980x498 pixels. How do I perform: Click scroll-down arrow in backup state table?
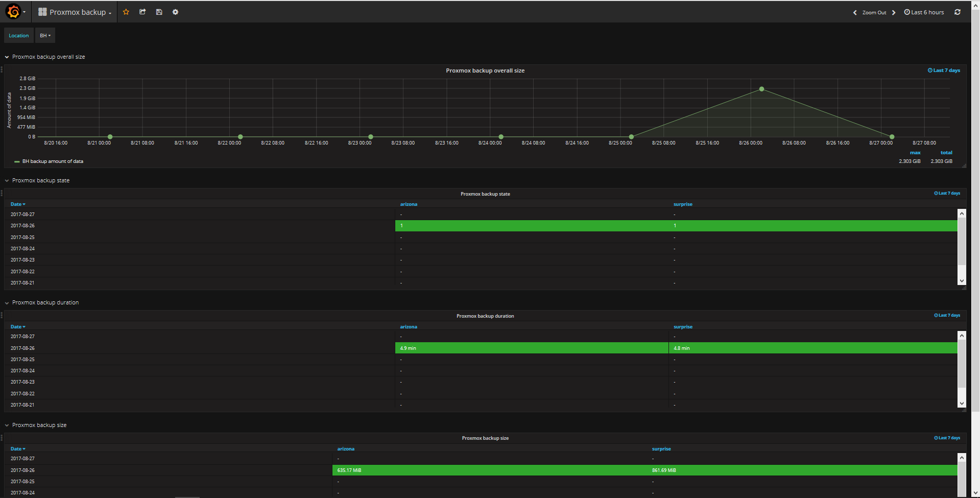[x=962, y=280]
